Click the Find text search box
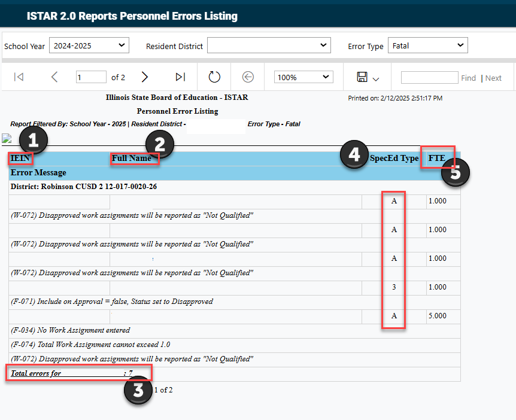 [x=429, y=78]
